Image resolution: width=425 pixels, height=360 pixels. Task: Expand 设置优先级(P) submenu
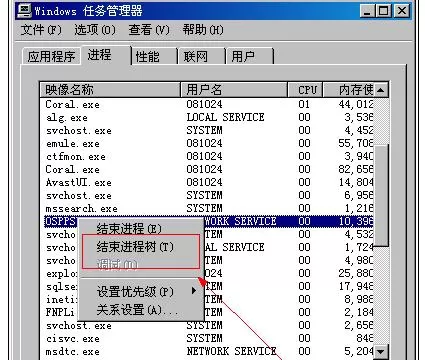(140, 292)
